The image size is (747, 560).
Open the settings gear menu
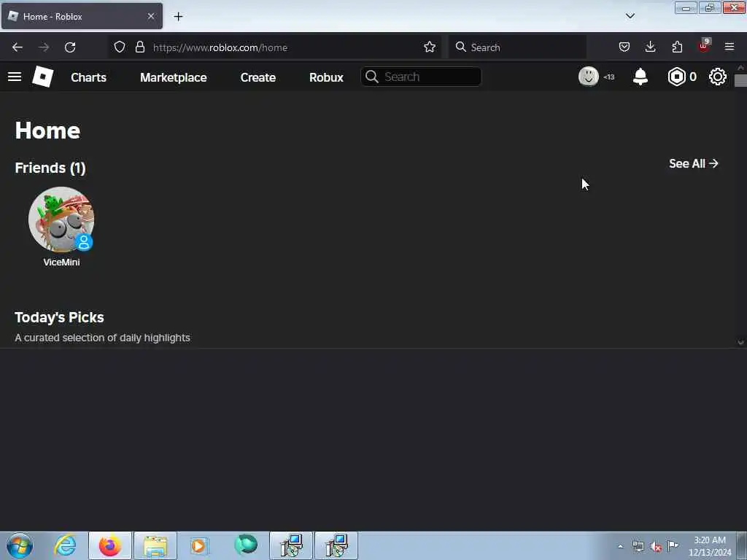tap(718, 77)
